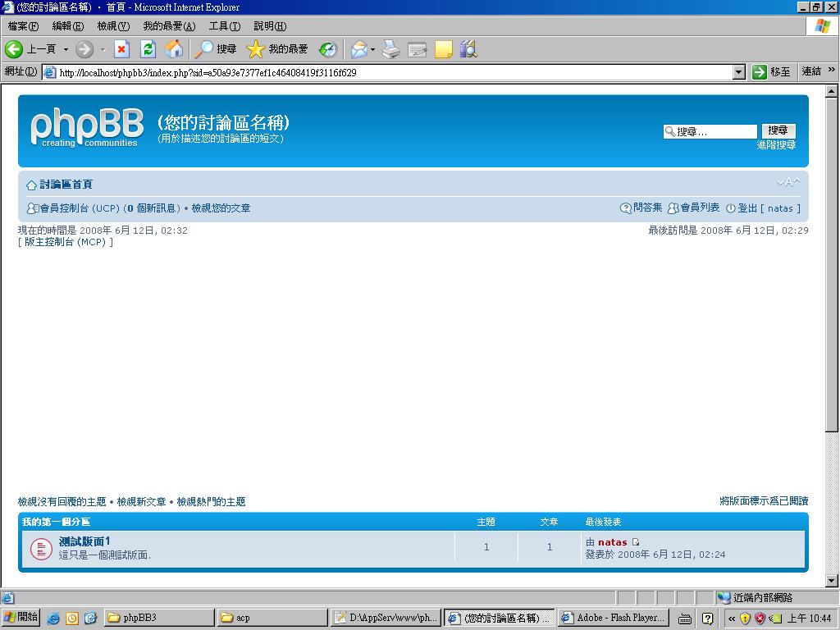Open the phpBB3 folder in taskbar

point(157,618)
